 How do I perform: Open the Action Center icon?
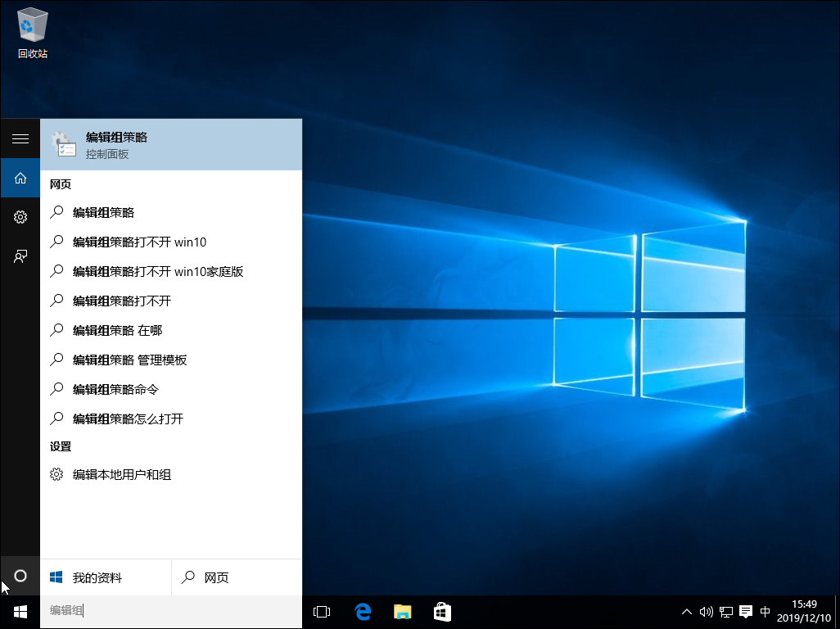(745, 612)
